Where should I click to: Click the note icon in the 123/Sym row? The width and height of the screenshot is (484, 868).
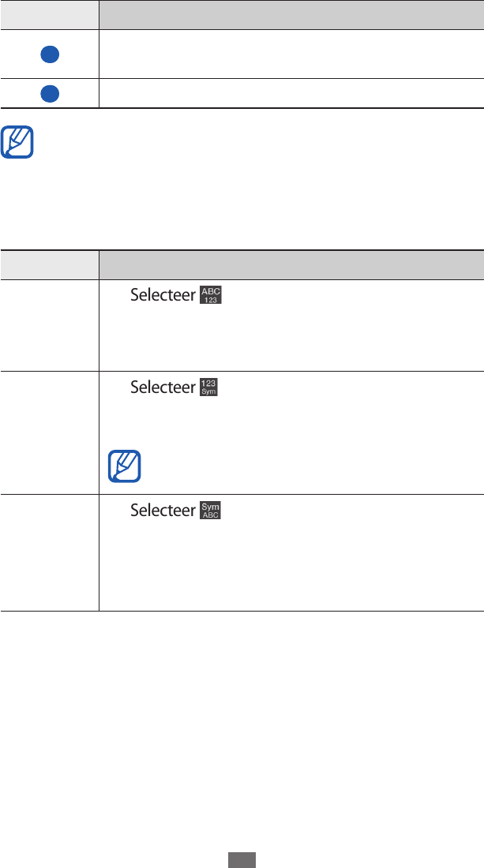tap(125, 466)
